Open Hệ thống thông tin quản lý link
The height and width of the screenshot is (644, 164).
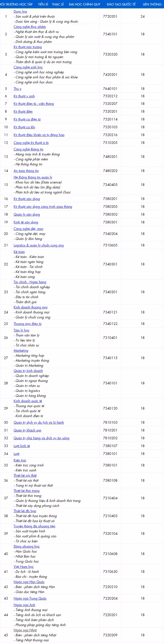pyautogui.click(x=33, y=177)
